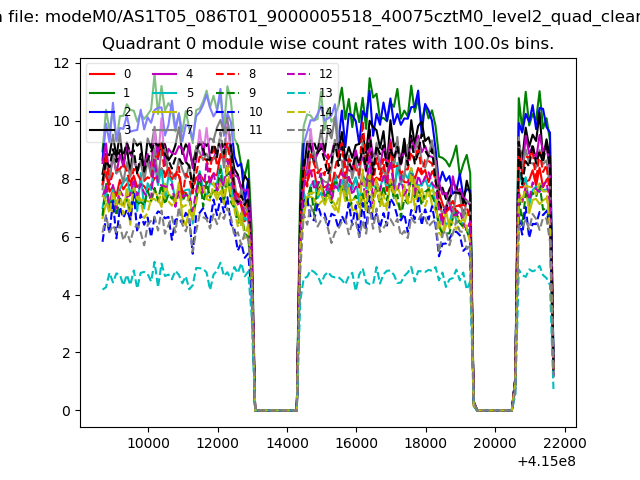Click the y-axis tick label 0
Image resolution: width=640 pixels, height=480 pixels.
click(65, 411)
